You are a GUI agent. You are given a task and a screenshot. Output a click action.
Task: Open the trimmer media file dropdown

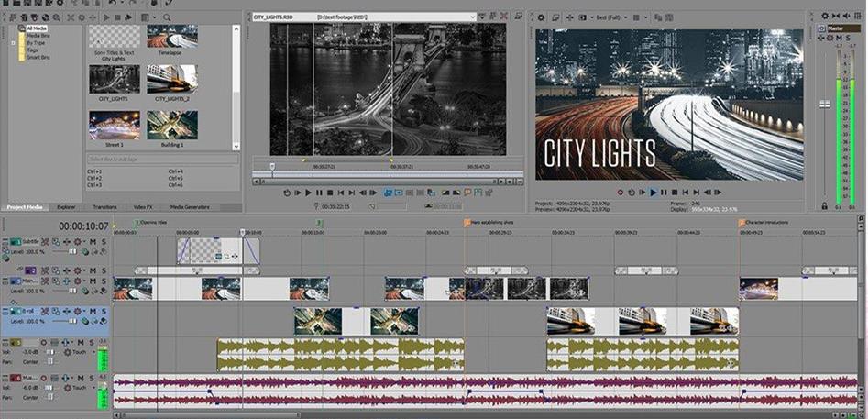pyautogui.click(x=472, y=17)
